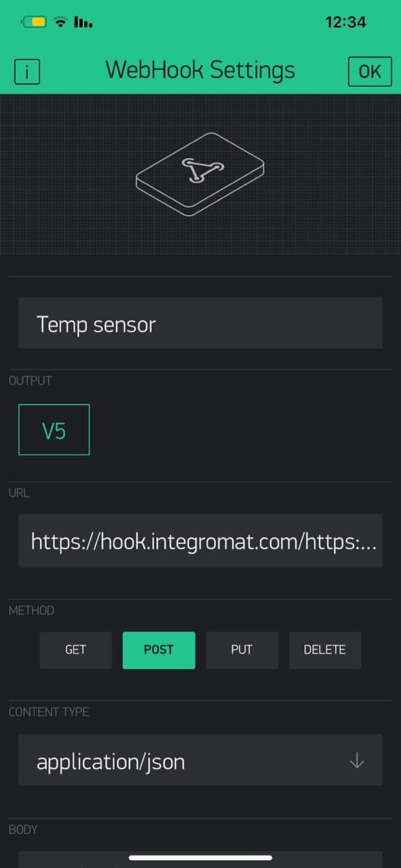Viewport: 401px width, 868px height.
Task: Choose the DELETE request method
Action: pos(325,650)
